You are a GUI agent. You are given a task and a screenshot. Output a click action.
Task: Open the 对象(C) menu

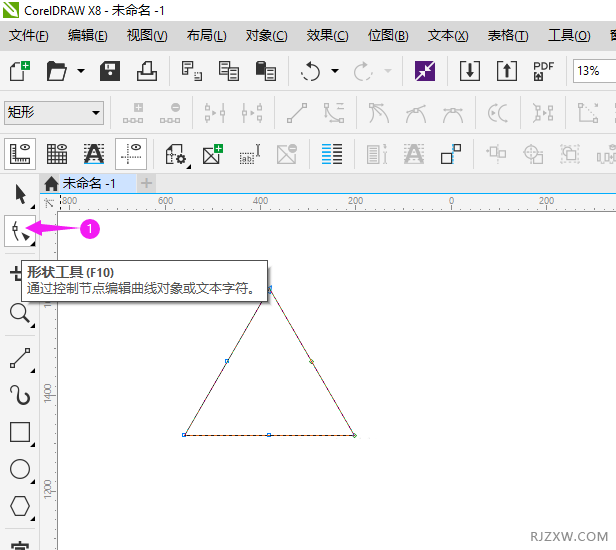(x=266, y=36)
